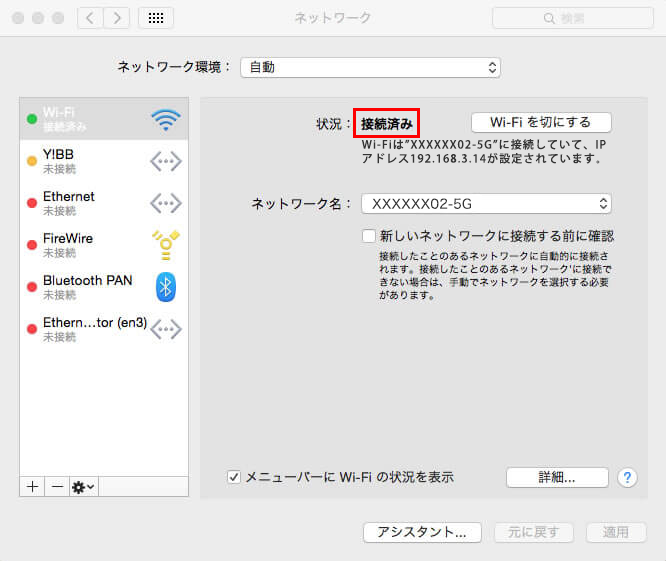Screen dimensions: 666x561
Task: Click the search magnifier icon
Action: (549, 18)
